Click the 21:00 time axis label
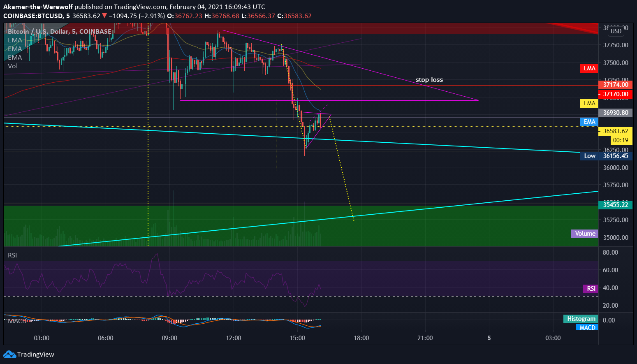 tap(425, 338)
